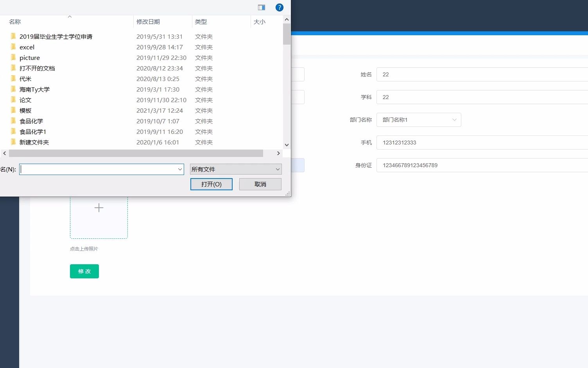The image size is (588, 368).
Task: Click the 取消 button in file dialog
Action: pyautogui.click(x=260, y=184)
